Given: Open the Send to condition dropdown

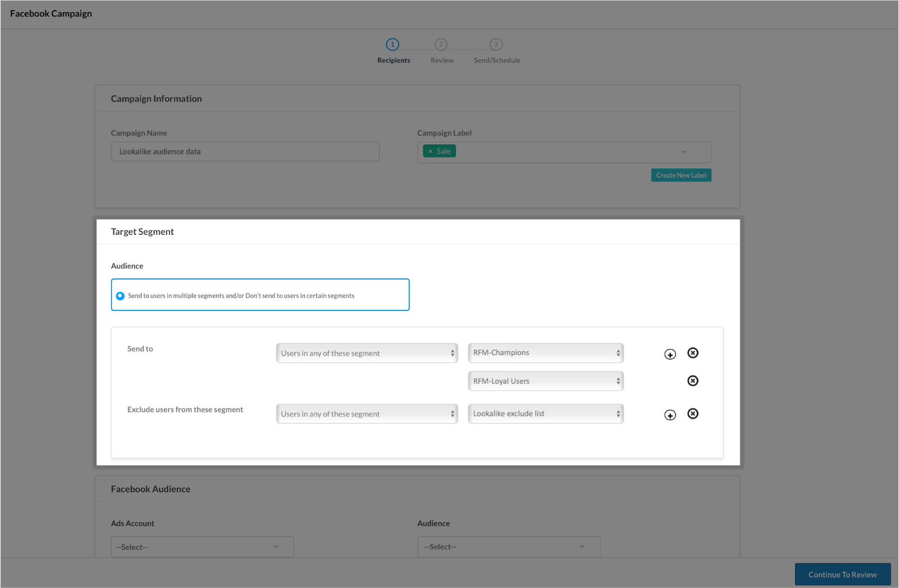Looking at the screenshot, I should (367, 353).
